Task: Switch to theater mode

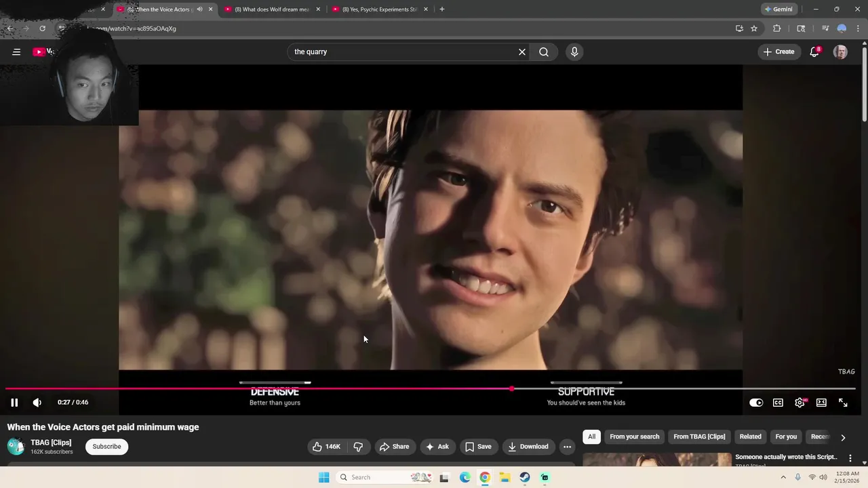Action: pos(821,403)
